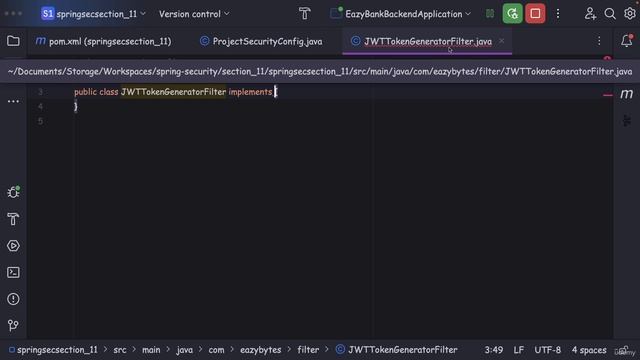
Task: Switch to pom.xml (springsecsection_11) tab
Action: tap(103, 41)
